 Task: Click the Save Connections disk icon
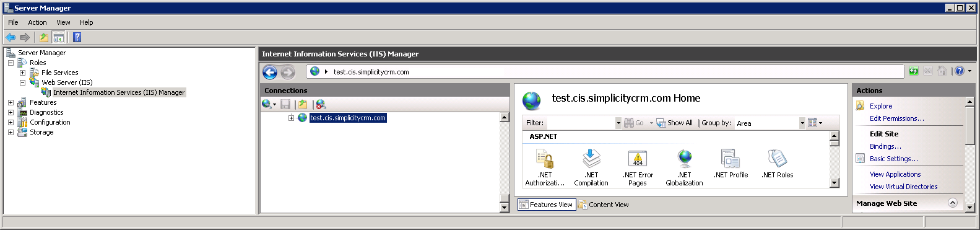(285, 104)
